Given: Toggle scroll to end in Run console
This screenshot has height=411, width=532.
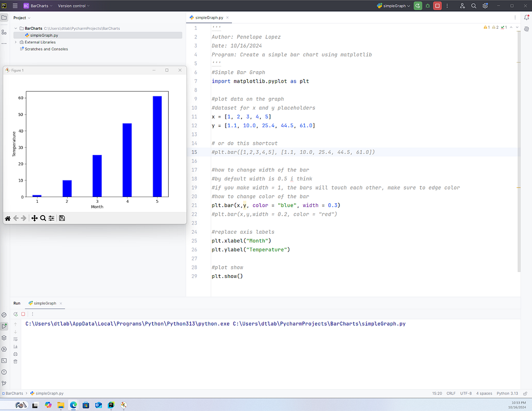Looking at the screenshot, I should pos(15,347).
